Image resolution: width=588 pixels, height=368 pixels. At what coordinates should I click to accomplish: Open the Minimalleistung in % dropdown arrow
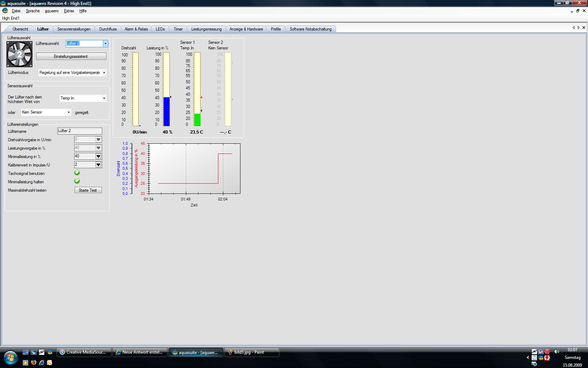(x=98, y=156)
